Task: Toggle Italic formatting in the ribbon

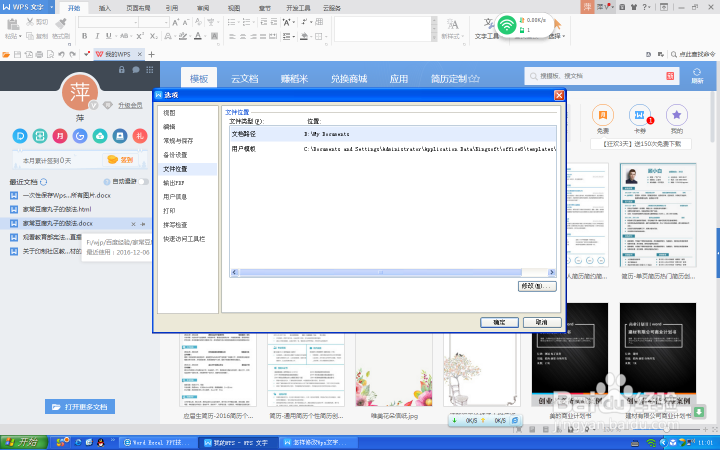Action: pos(97,36)
